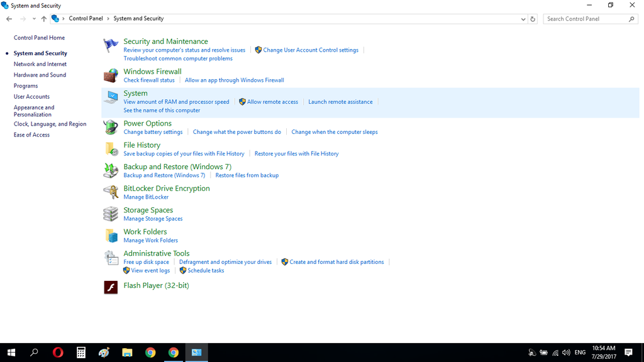Select Appearance and Personalization category

[x=34, y=111]
